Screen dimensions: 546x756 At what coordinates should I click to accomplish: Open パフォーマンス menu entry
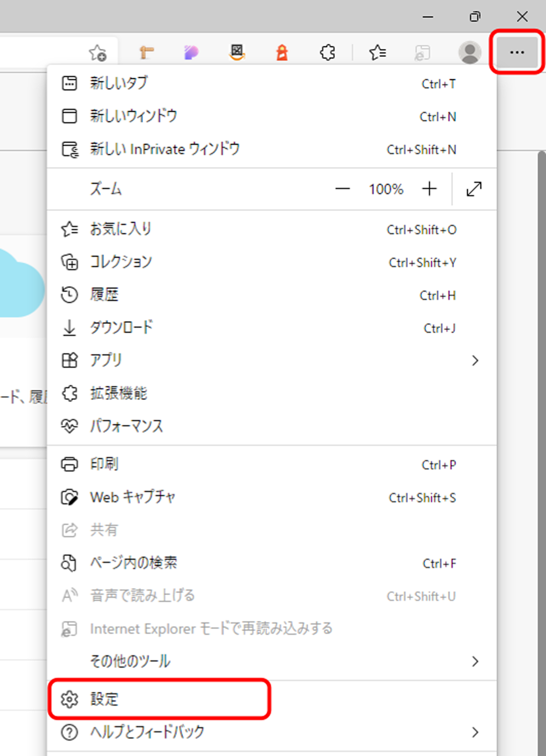(x=272, y=426)
